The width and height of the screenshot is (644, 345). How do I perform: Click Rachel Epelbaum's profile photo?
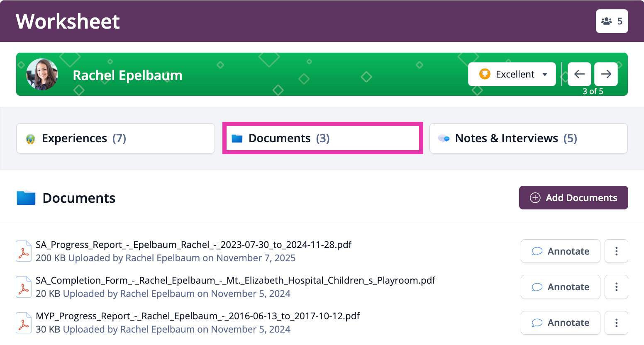click(42, 75)
